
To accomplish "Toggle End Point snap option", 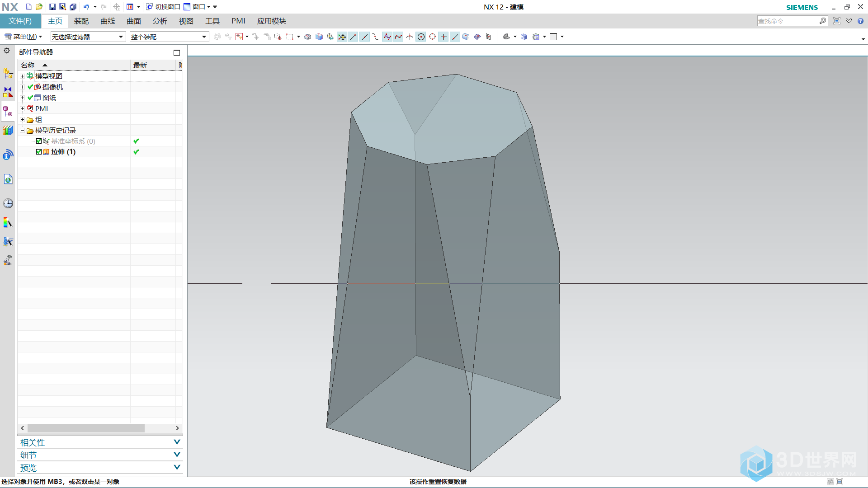I will pos(353,37).
